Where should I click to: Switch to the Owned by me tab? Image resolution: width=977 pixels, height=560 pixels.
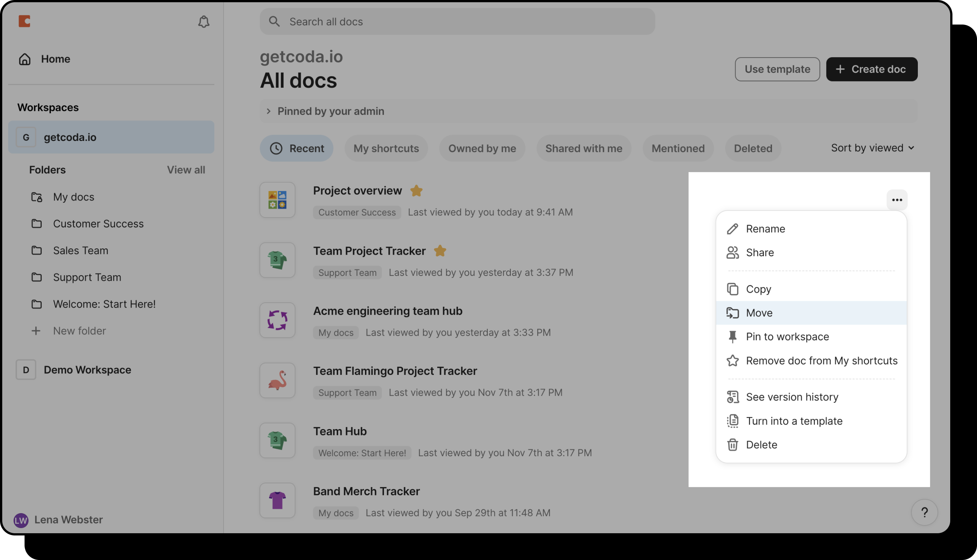tap(482, 148)
